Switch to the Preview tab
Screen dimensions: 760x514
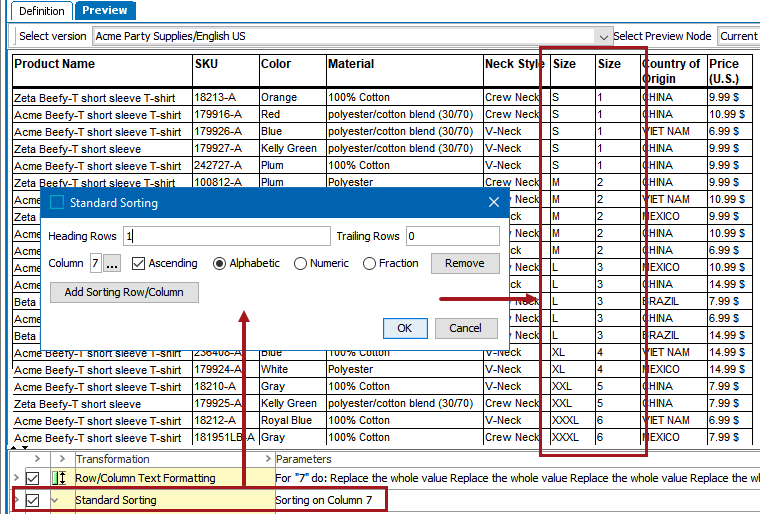(x=105, y=10)
